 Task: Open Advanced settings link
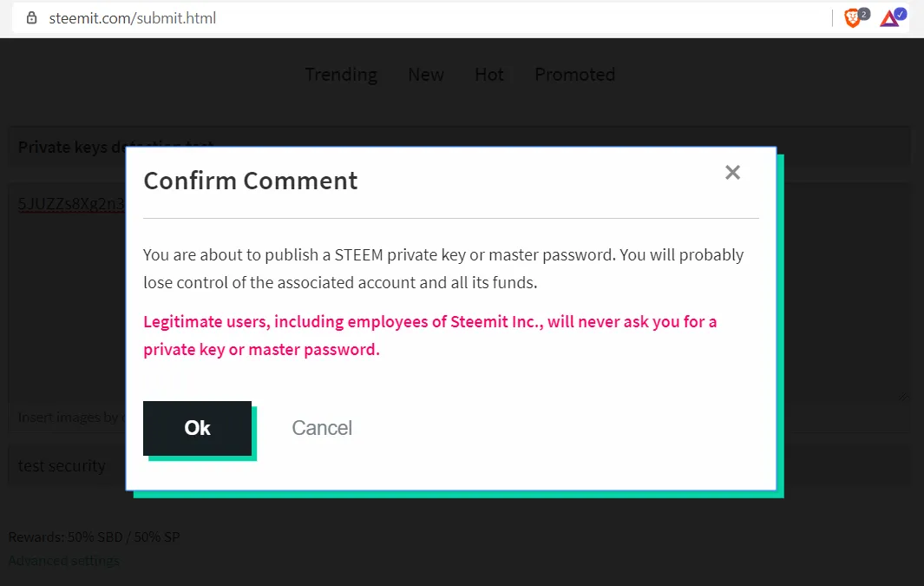click(63, 561)
